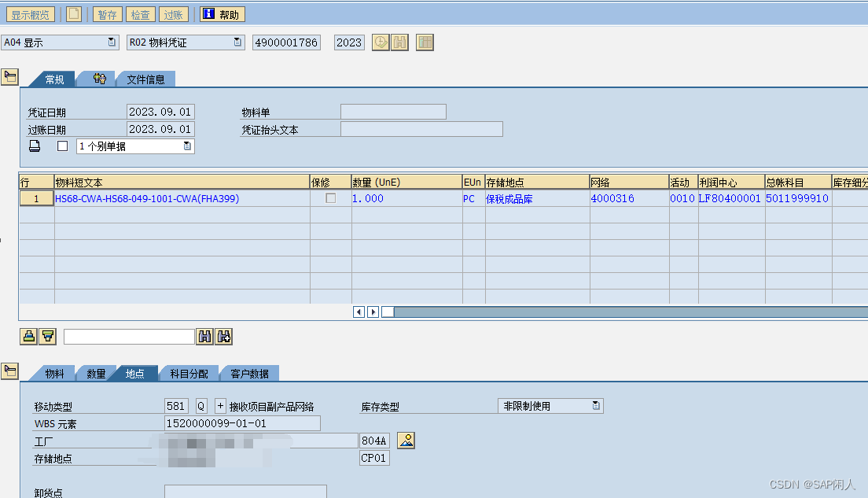Click the table scroll right arrow

click(373, 312)
